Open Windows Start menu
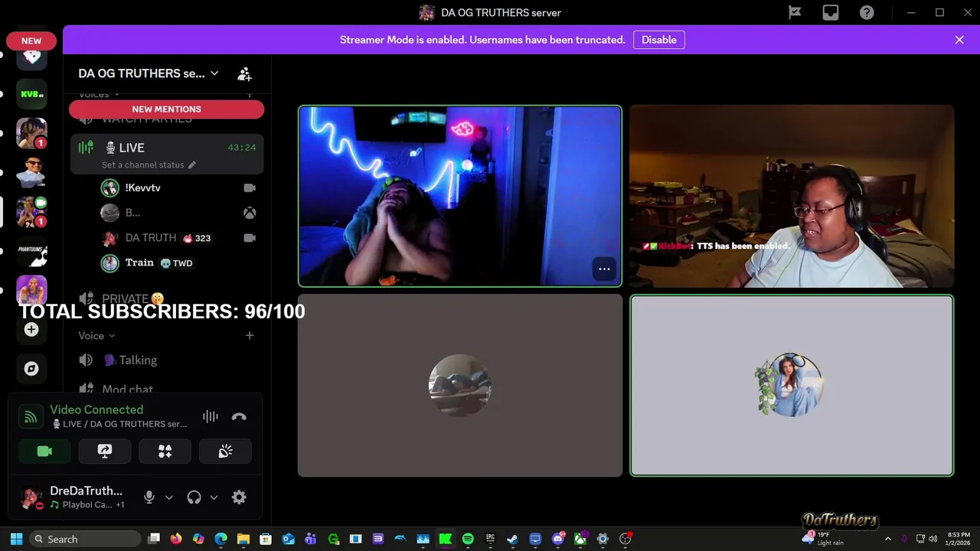The width and height of the screenshot is (980, 551). coord(16,539)
